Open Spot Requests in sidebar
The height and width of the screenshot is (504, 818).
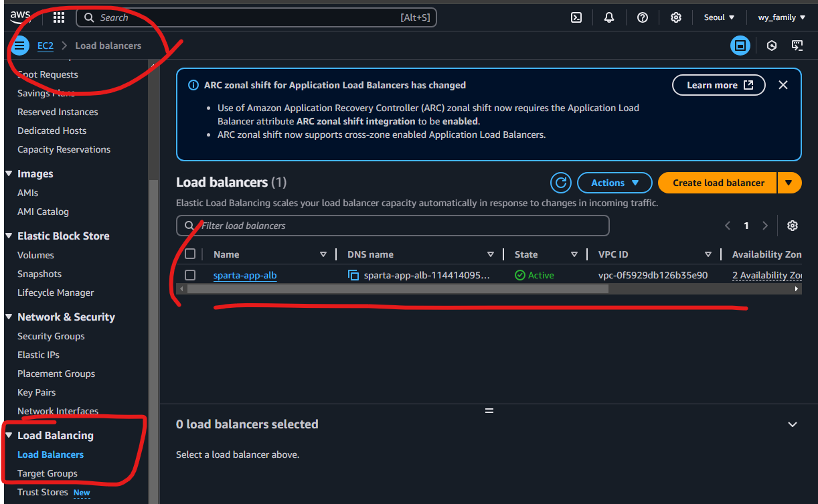(48, 74)
